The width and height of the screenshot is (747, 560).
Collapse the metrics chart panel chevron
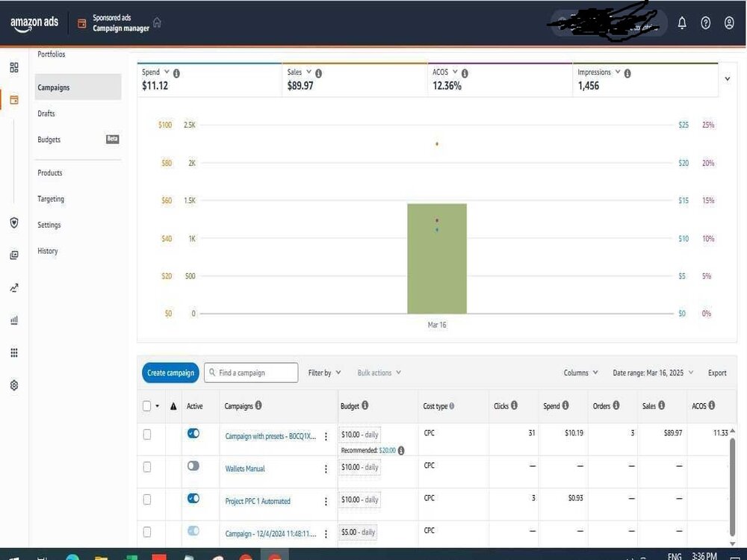(x=728, y=78)
